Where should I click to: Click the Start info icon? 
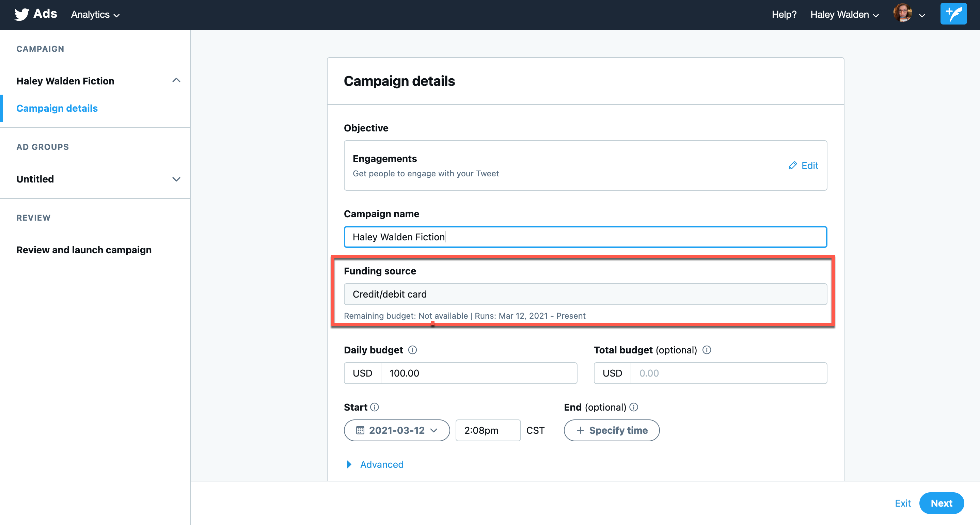click(375, 407)
